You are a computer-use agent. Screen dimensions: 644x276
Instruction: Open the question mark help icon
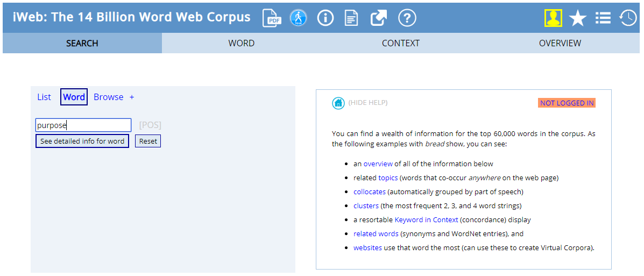[x=407, y=18]
